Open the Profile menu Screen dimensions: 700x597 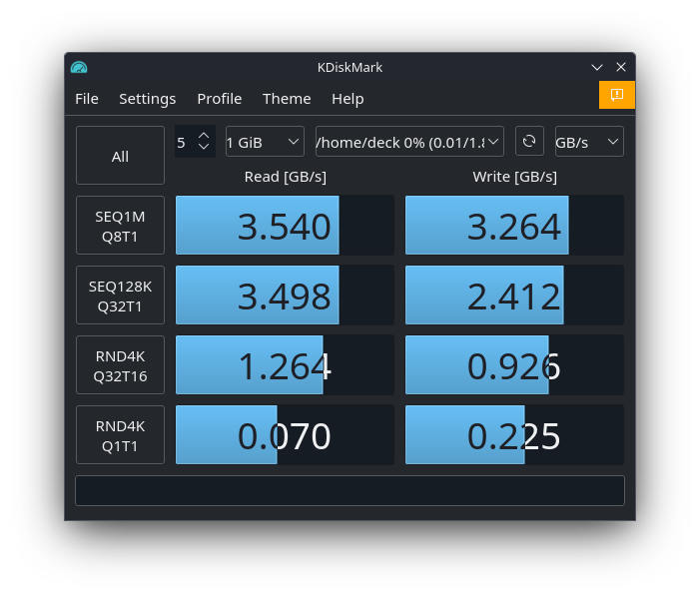[220, 99]
